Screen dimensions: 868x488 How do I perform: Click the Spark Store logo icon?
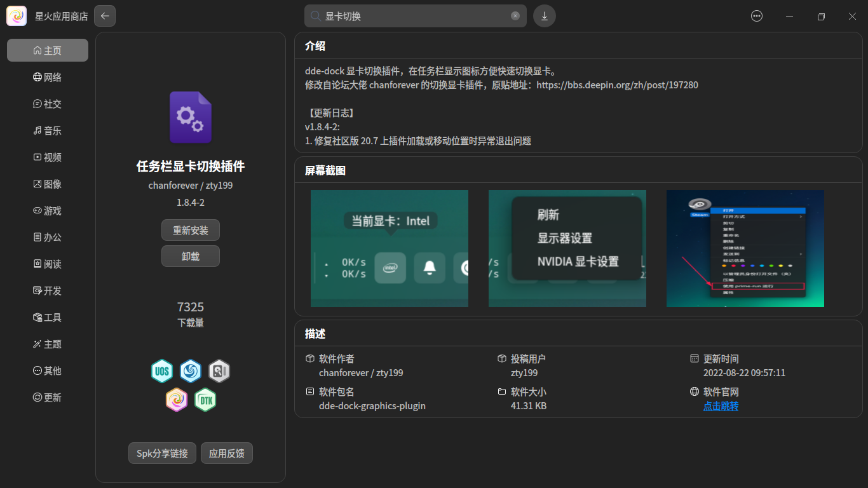(17, 16)
